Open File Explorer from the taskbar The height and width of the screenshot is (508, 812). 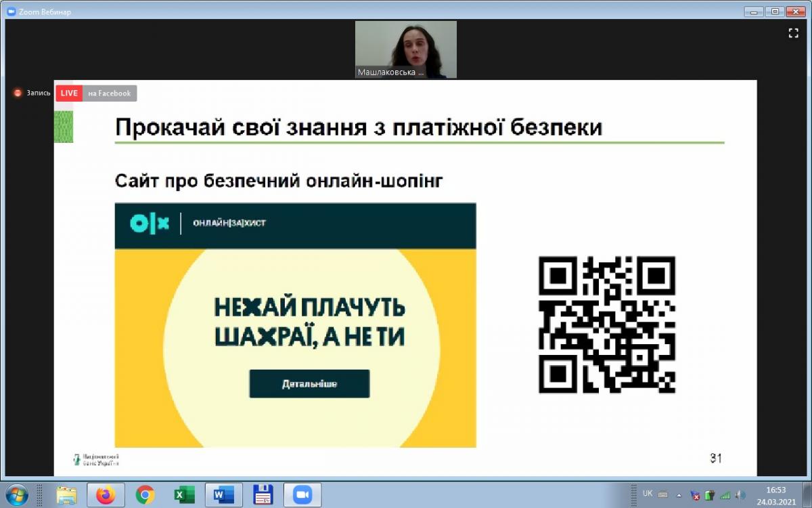click(x=66, y=495)
